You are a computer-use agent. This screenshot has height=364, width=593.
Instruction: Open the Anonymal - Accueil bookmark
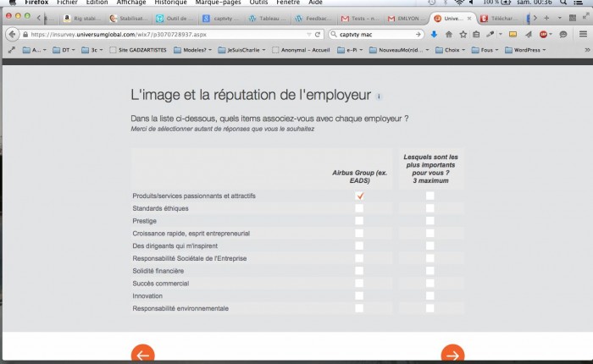tap(301, 50)
